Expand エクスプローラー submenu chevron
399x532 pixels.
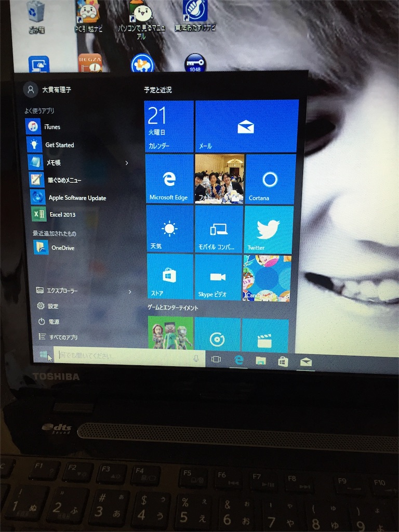tap(129, 292)
